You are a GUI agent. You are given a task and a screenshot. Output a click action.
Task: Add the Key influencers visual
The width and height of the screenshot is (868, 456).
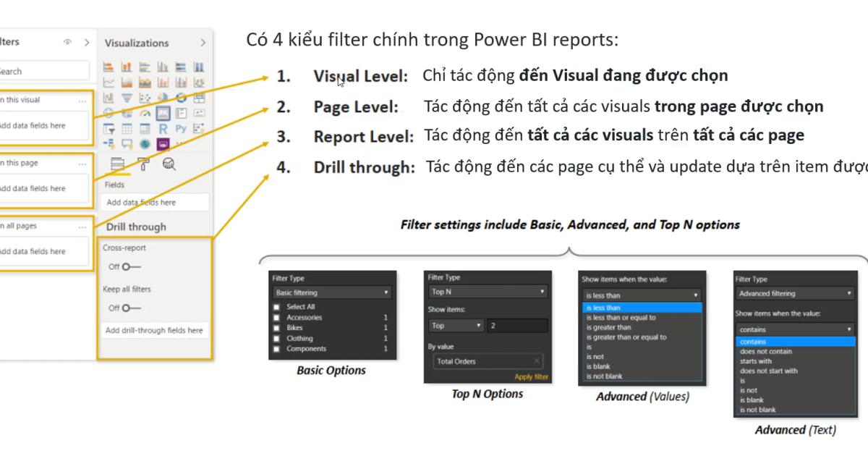tap(199, 128)
